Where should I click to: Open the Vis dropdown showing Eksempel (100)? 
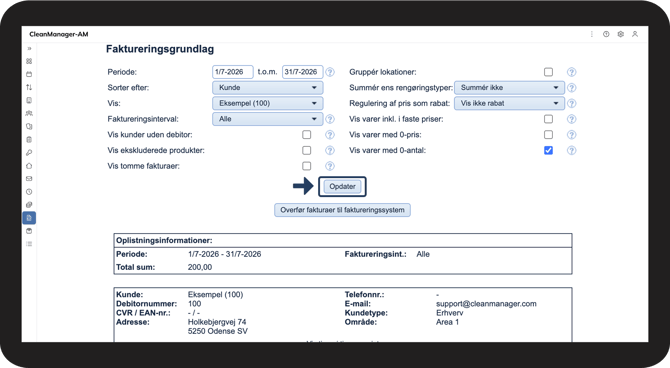267,103
